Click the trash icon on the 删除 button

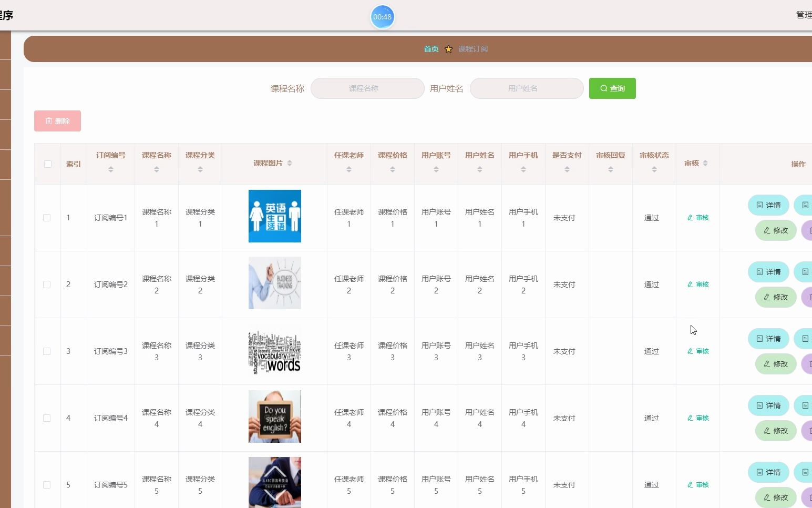pyautogui.click(x=48, y=120)
